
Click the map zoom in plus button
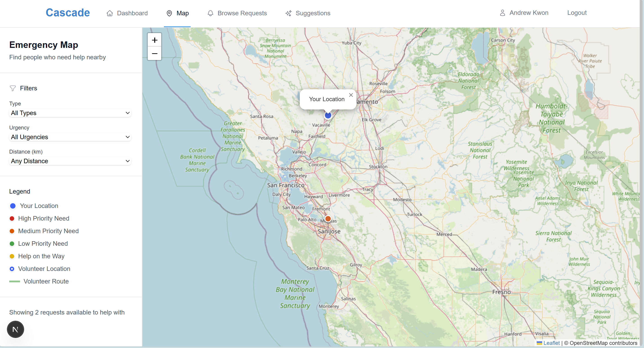point(154,40)
